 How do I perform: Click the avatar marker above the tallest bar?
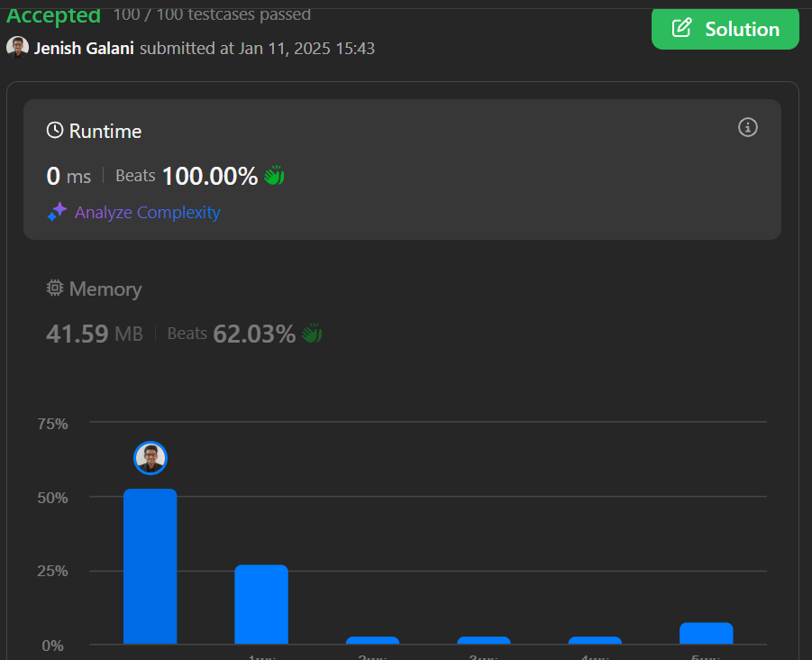(x=151, y=458)
